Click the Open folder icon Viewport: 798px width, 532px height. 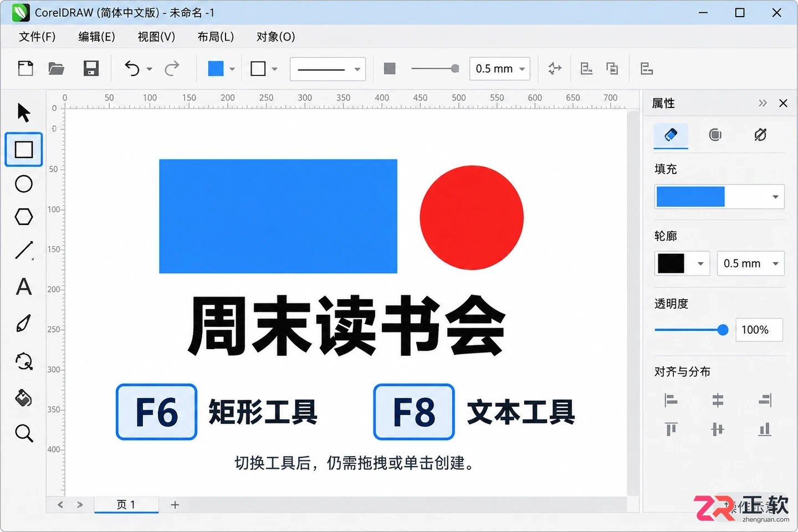tap(57, 69)
